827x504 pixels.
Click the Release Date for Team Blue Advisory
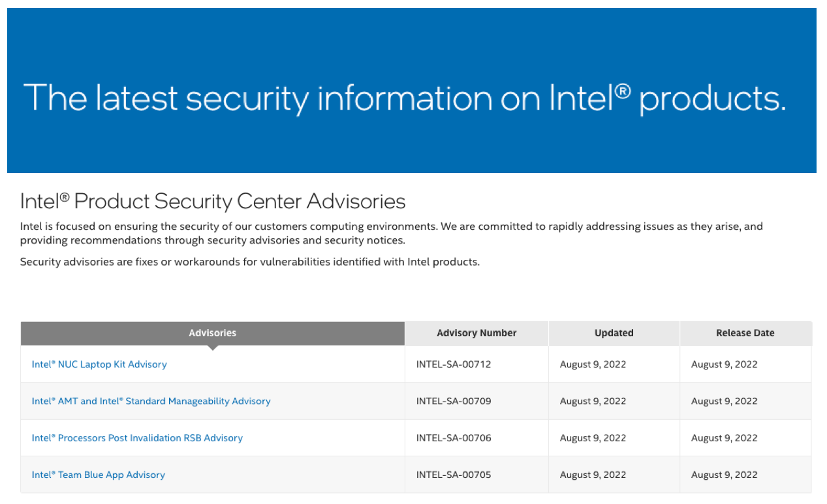(724, 475)
